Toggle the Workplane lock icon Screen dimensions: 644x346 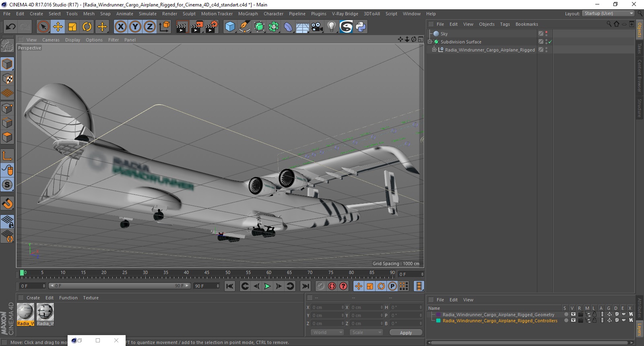pyautogui.click(x=7, y=221)
